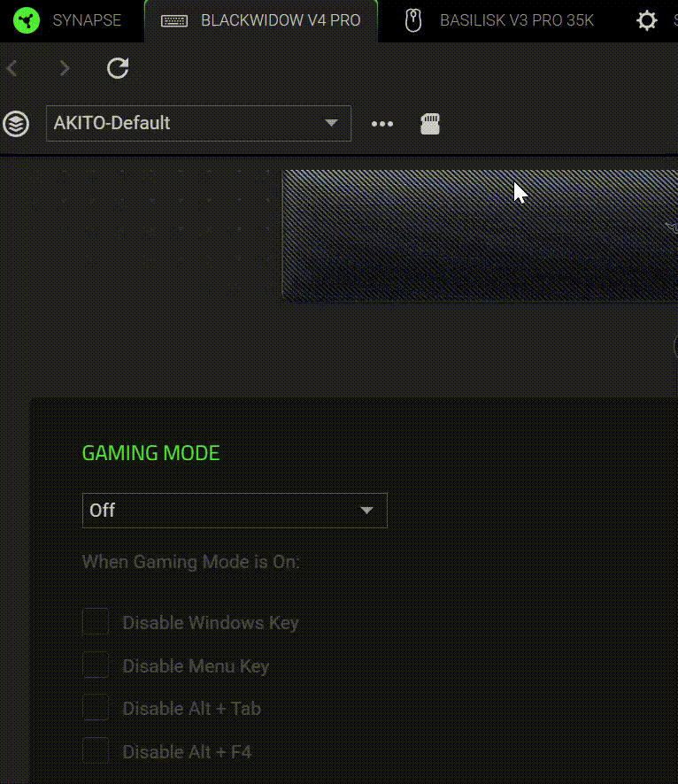Click the Razer Synapse logo icon
Screen dimensions: 678x784
(x=26, y=20)
